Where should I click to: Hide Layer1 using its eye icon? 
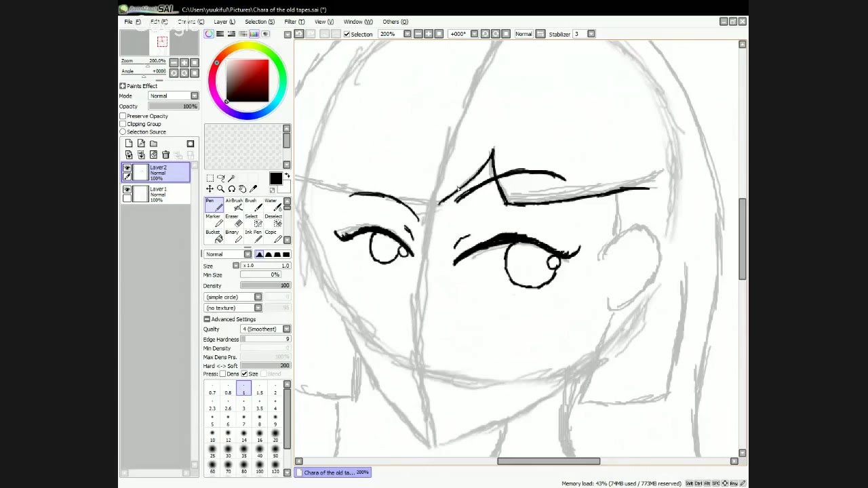click(x=127, y=190)
